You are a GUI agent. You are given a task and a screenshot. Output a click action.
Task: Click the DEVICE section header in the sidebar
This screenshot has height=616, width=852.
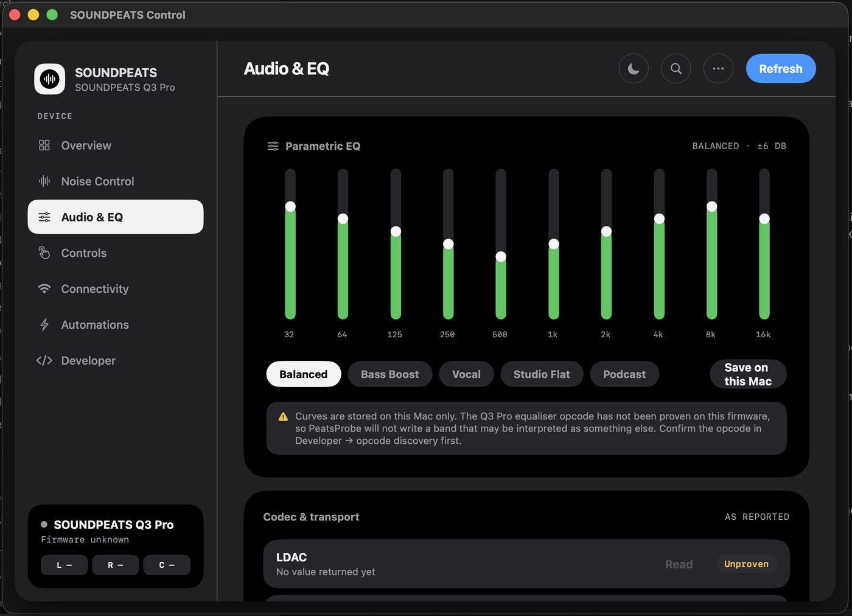[55, 116]
